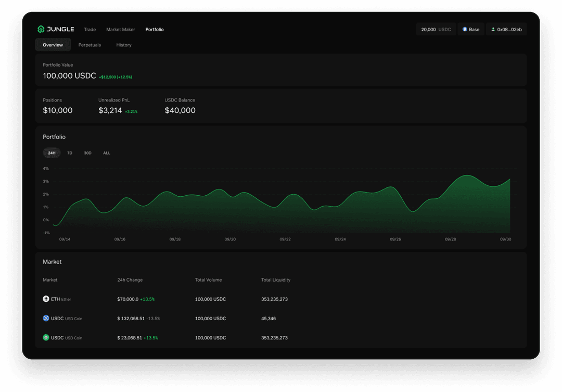Image resolution: width=562 pixels, height=392 pixels.
Task: Click the wallet account avatar icon
Action: coord(493,30)
